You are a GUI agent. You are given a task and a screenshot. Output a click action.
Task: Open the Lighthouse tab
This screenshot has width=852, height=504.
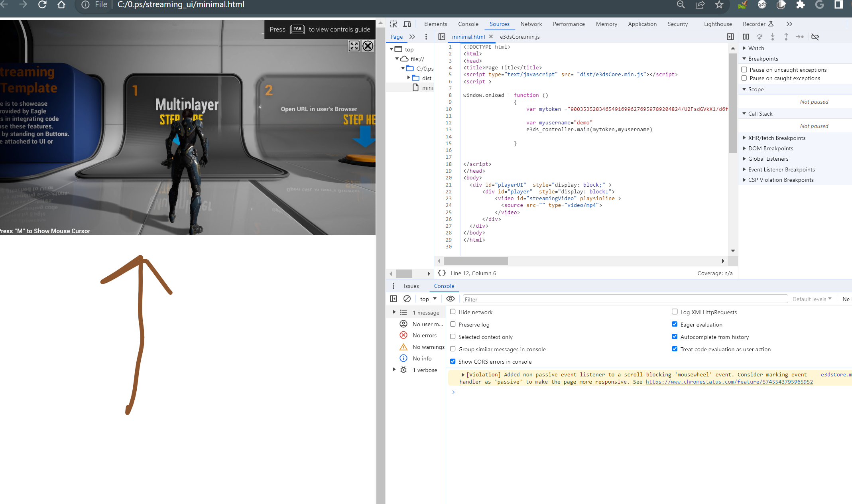[718, 24]
